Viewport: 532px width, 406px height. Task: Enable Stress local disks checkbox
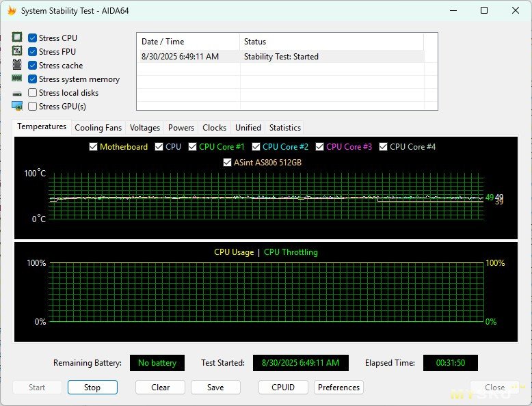33,92
